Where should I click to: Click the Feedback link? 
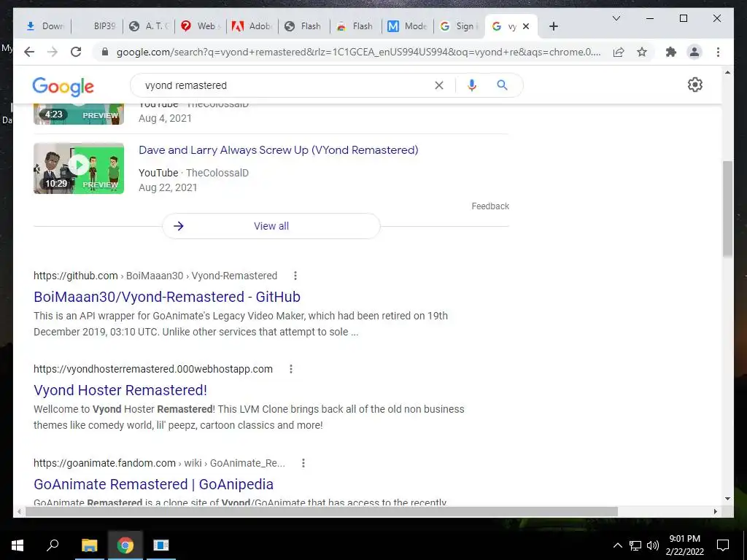pos(490,206)
